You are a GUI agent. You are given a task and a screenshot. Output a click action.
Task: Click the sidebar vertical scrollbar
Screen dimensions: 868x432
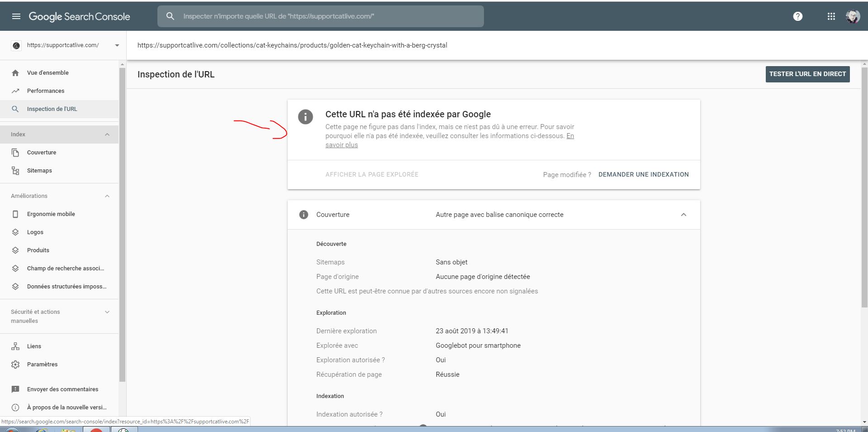[x=122, y=224]
